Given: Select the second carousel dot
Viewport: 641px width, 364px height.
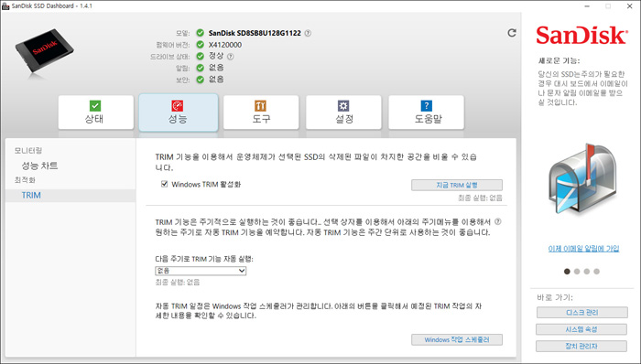Looking at the screenshot, I should (577, 272).
